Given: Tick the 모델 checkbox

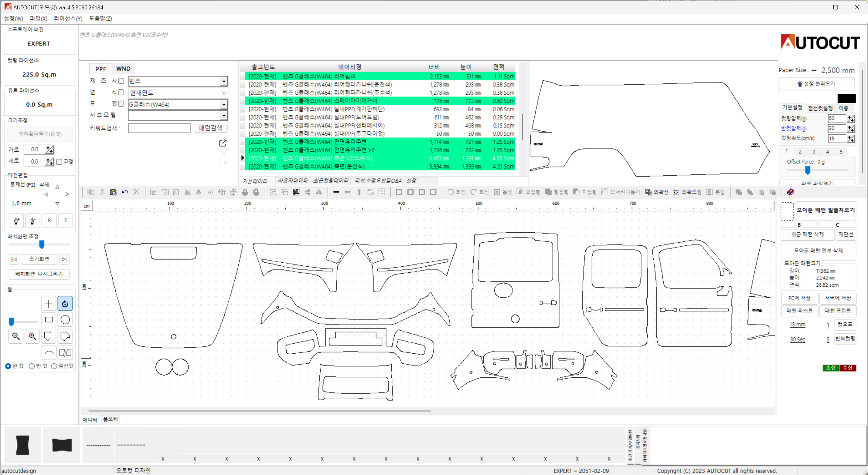Looking at the screenshot, I should [x=121, y=104].
